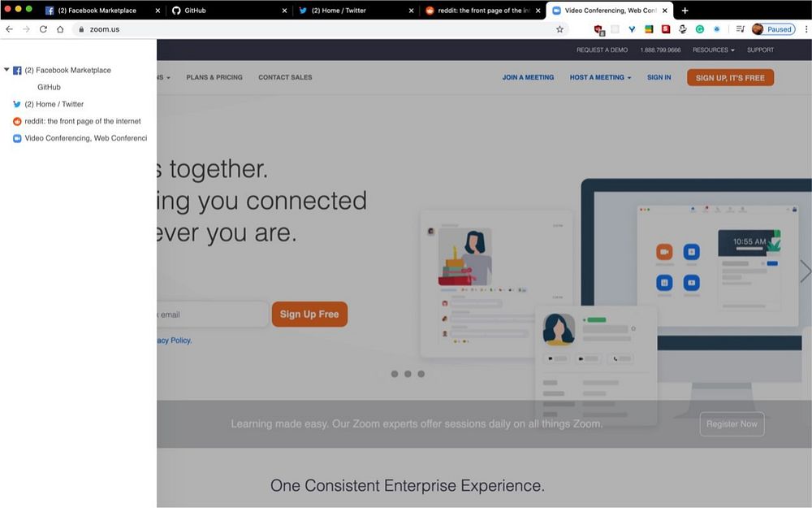Select GitHub entry in sidebar tree
The width and height of the screenshot is (812, 508).
[49, 87]
